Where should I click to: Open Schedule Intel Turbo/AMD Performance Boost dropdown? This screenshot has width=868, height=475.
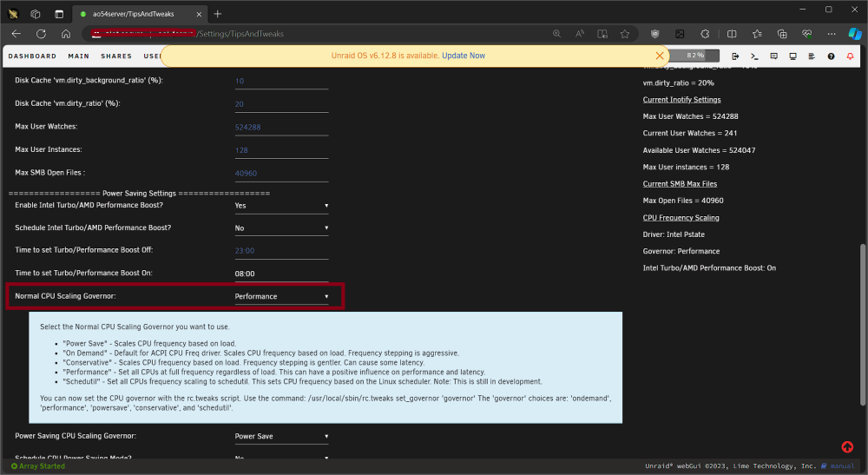(281, 228)
